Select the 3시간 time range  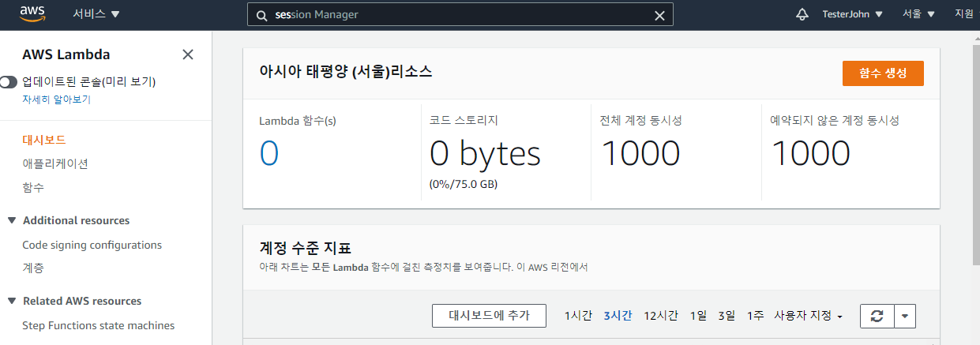click(618, 316)
